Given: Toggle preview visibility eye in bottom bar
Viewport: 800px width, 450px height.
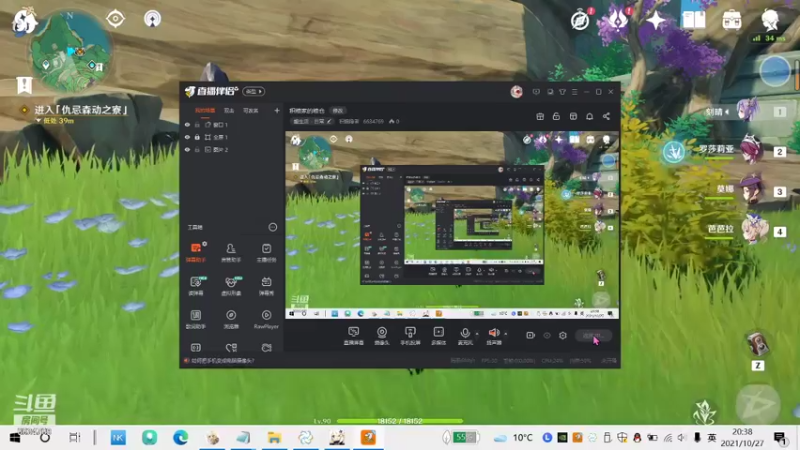Looking at the screenshot, I should [x=546, y=335].
